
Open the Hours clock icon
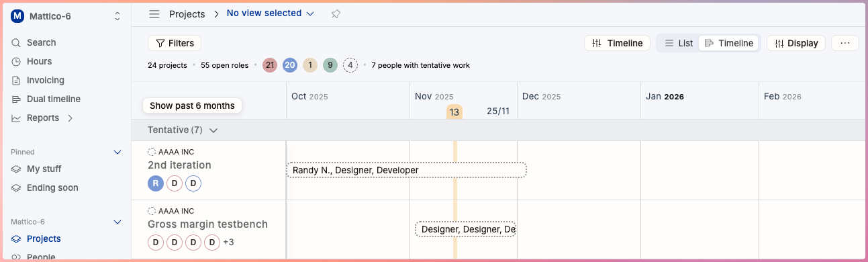pyautogui.click(x=16, y=61)
